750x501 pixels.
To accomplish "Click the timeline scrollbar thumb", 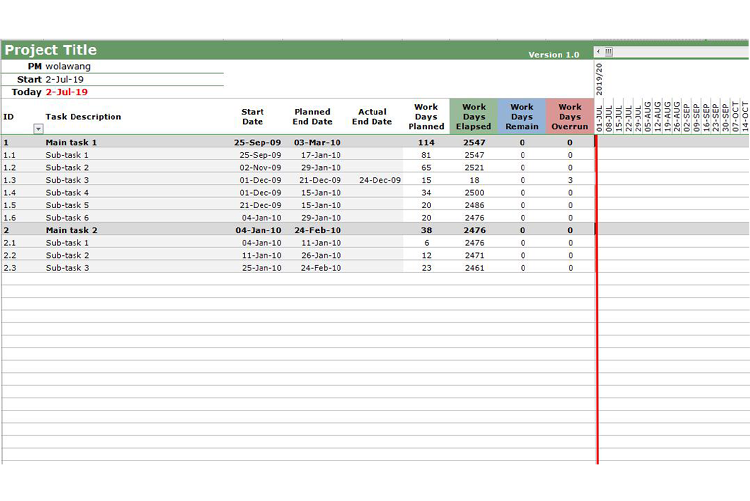I will 608,52.
